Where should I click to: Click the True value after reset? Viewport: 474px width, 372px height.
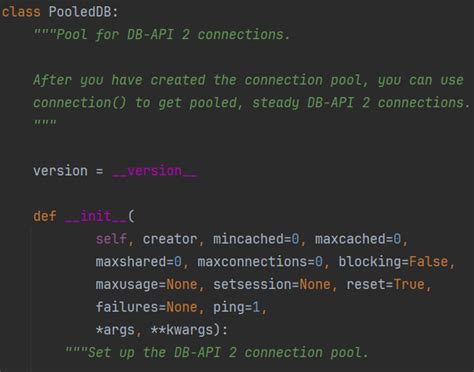[x=409, y=284]
